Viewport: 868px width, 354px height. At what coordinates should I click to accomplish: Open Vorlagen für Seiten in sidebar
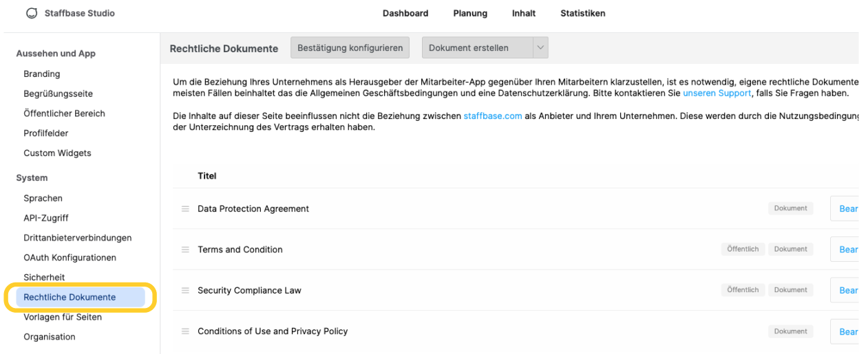(63, 317)
